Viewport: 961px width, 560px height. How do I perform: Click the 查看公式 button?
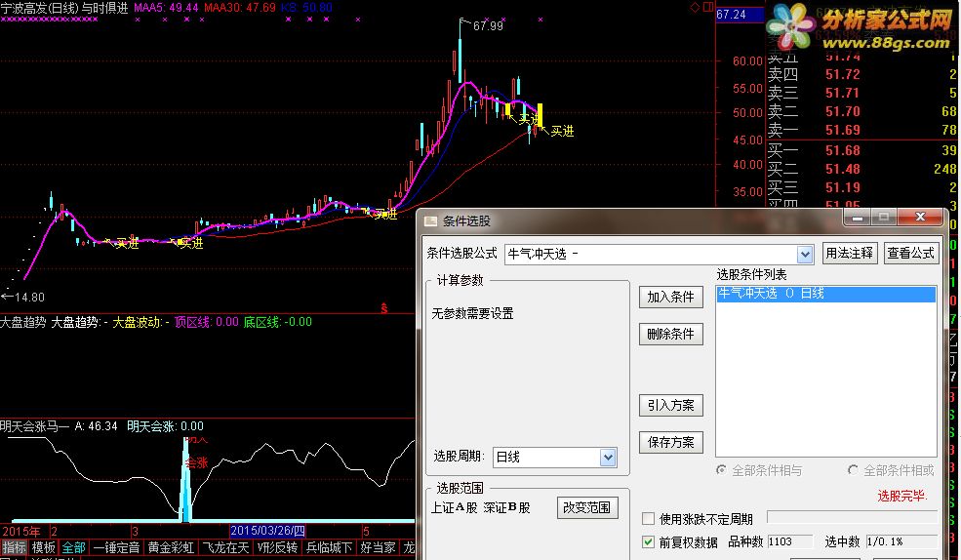pyautogui.click(x=910, y=253)
